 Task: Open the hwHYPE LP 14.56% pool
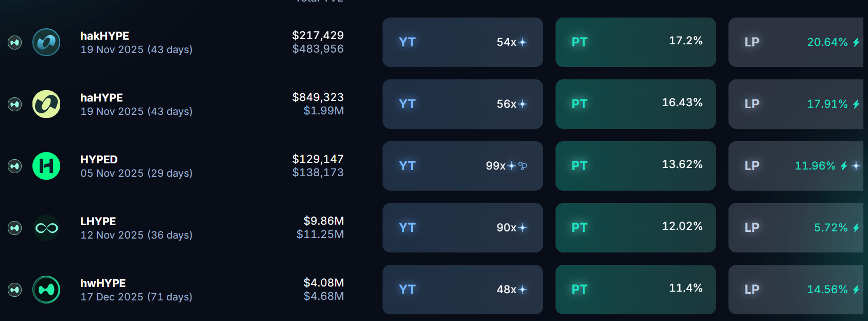pyautogui.click(x=796, y=290)
